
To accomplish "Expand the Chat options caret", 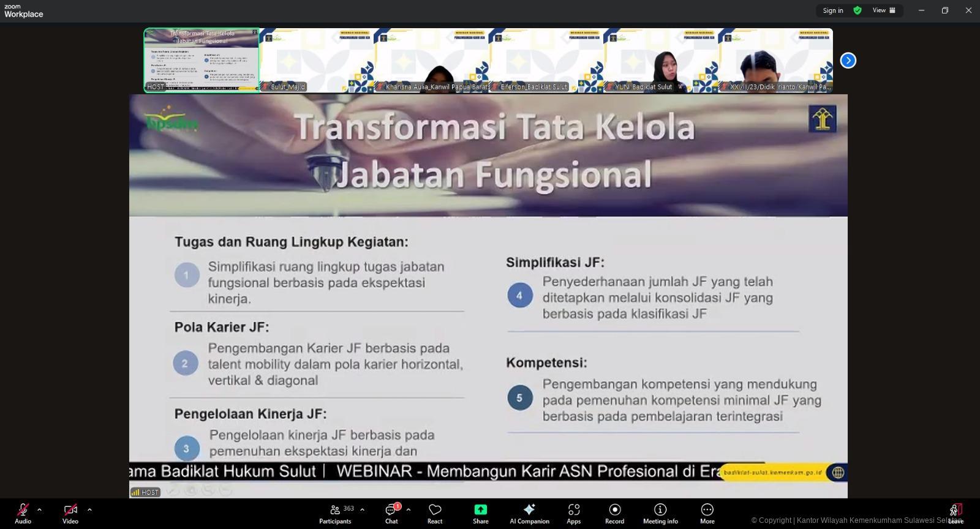I will (x=409, y=509).
